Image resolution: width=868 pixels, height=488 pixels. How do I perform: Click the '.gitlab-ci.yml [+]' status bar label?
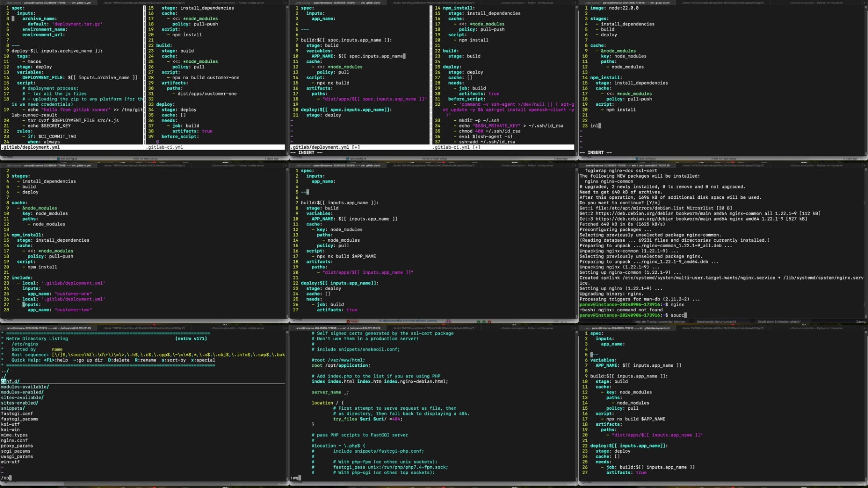(456, 147)
